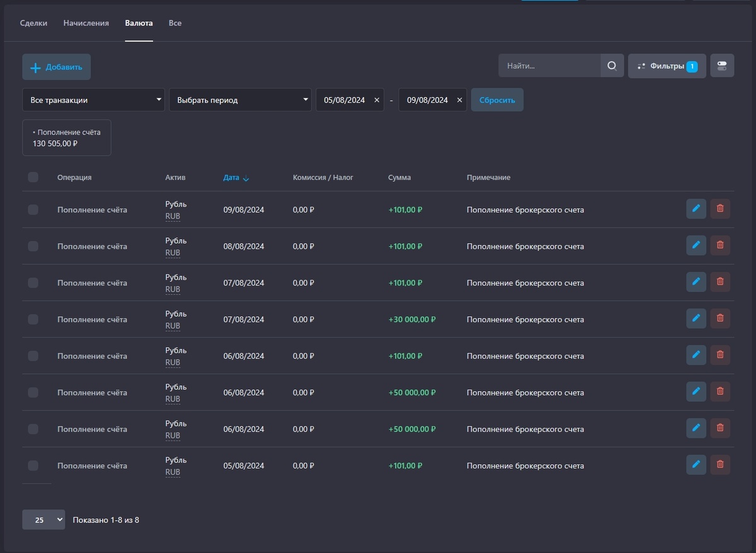Viewport: 756px width, 553px height.
Task: Edit the 05/08/2024 deposit row
Action: [x=696, y=464]
